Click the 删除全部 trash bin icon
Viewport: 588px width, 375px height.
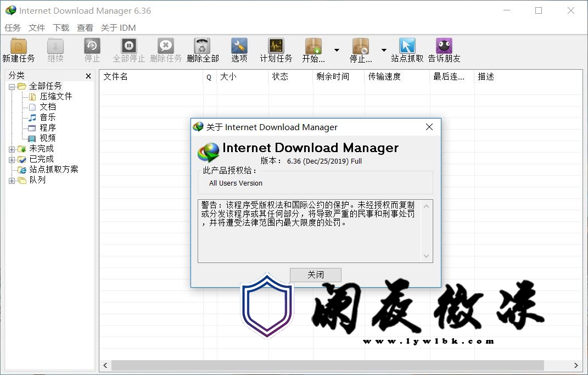click(202, 46)
